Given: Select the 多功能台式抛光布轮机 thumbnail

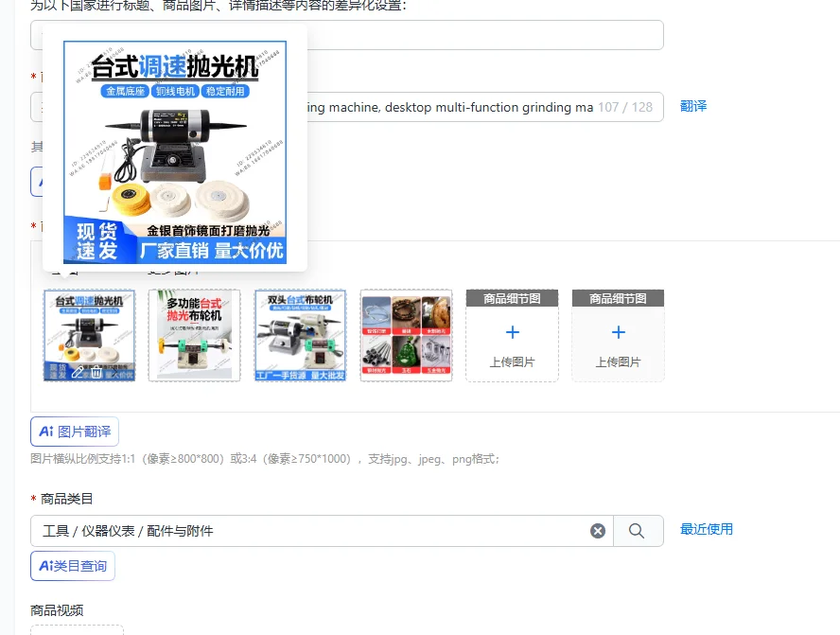Looking at the screenshot, I should coord(195,335).
